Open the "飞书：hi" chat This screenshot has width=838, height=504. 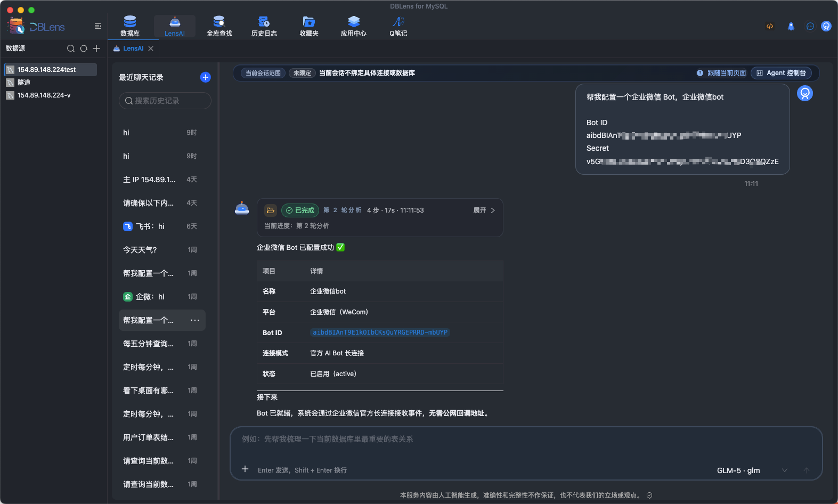(162, 226)
